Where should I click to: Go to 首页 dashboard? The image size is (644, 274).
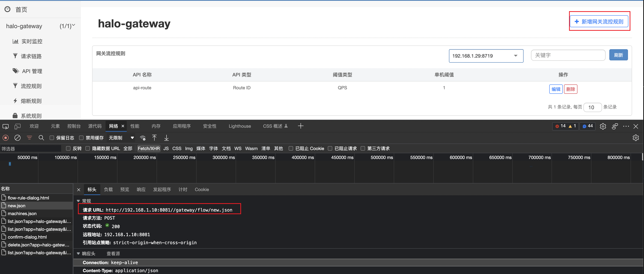pos(21,10)
